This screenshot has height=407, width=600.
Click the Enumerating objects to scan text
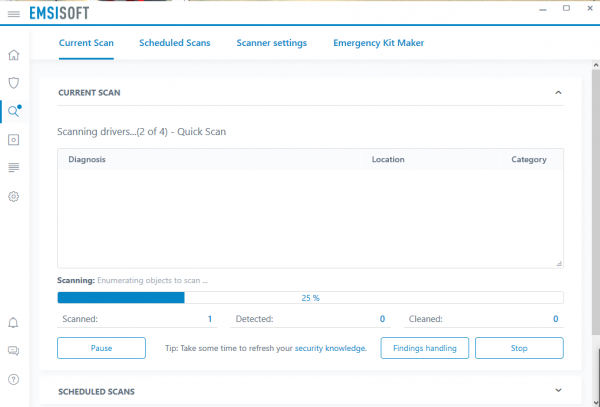click(x=152, y=280)
